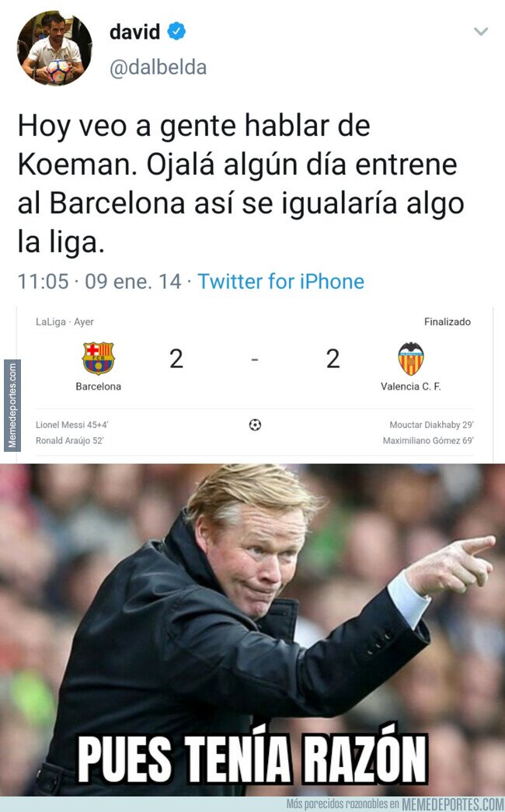Click the Memedeportes.com side watermark

[x=12, y=405]
